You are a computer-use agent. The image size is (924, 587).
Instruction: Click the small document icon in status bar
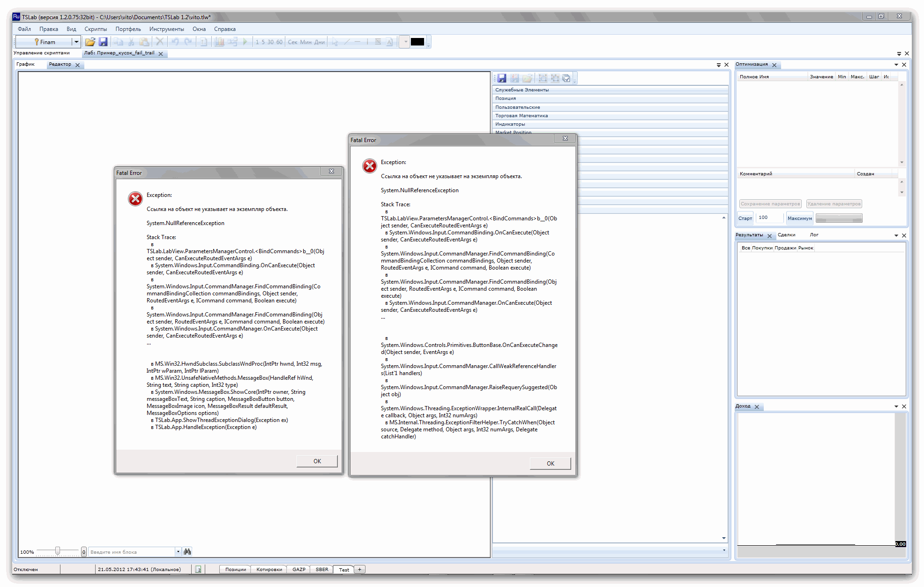pos(199,569)
